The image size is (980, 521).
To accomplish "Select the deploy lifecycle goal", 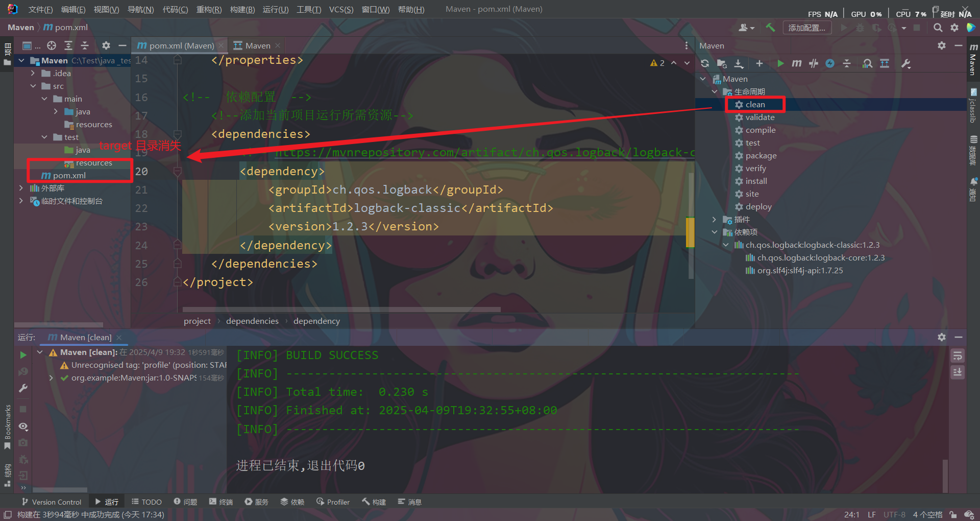I will (758, 206).
